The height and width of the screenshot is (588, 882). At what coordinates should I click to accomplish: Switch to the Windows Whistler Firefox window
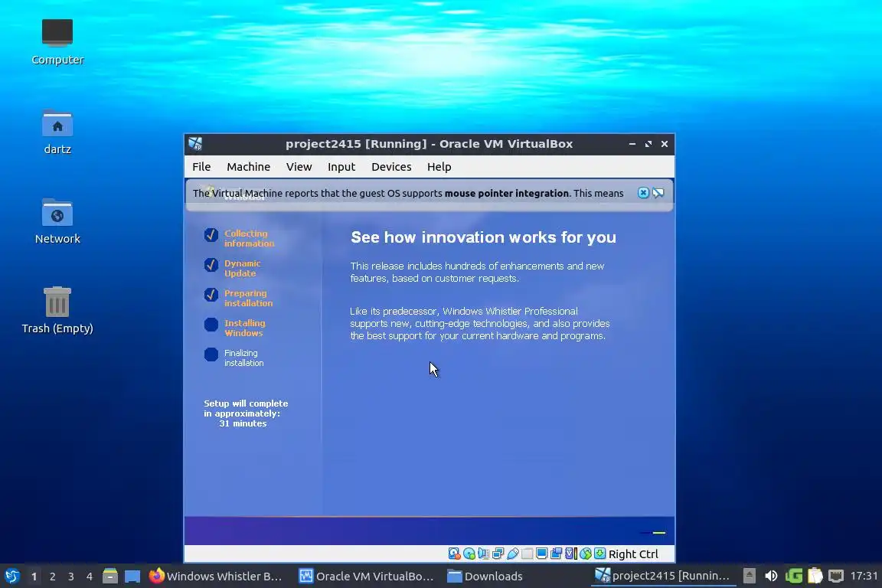216,577
